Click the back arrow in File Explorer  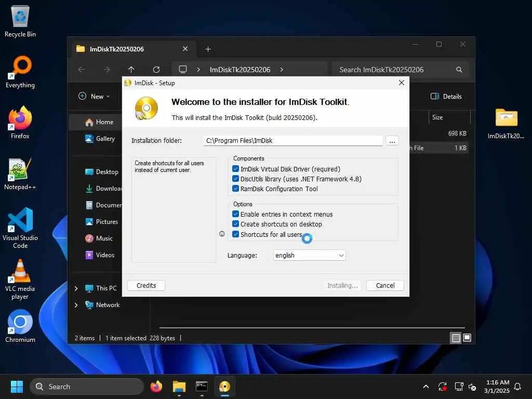(82, 70)
